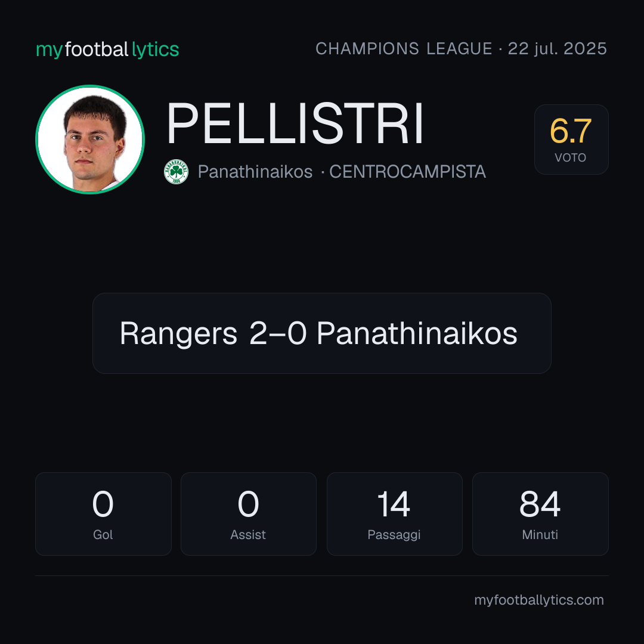Open the Rangers 2–0 Panathinaikos match result
Image resolution: width=644 pixels, height=644 pixels.
point(321,333)
